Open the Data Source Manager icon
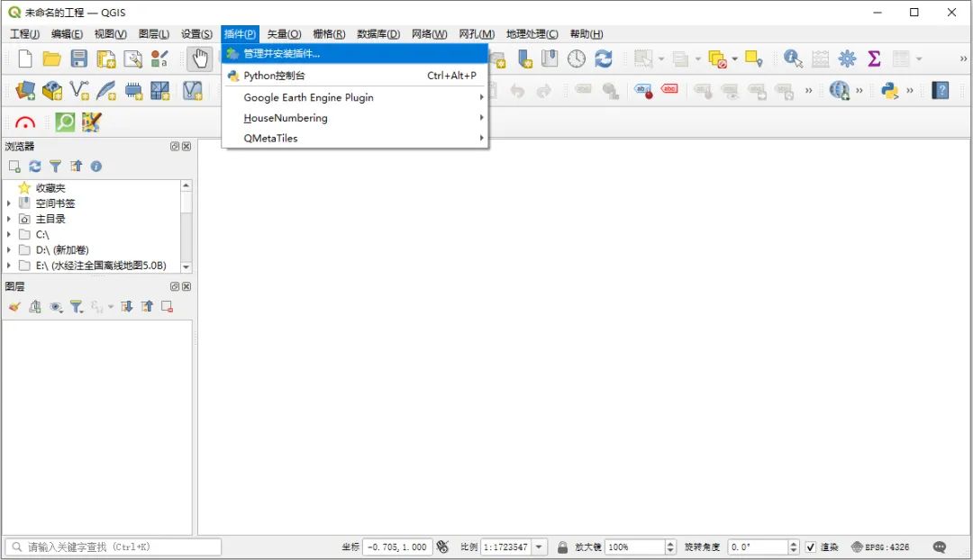The height and width of the screenshot is (560, 973). tap(25, 91)
